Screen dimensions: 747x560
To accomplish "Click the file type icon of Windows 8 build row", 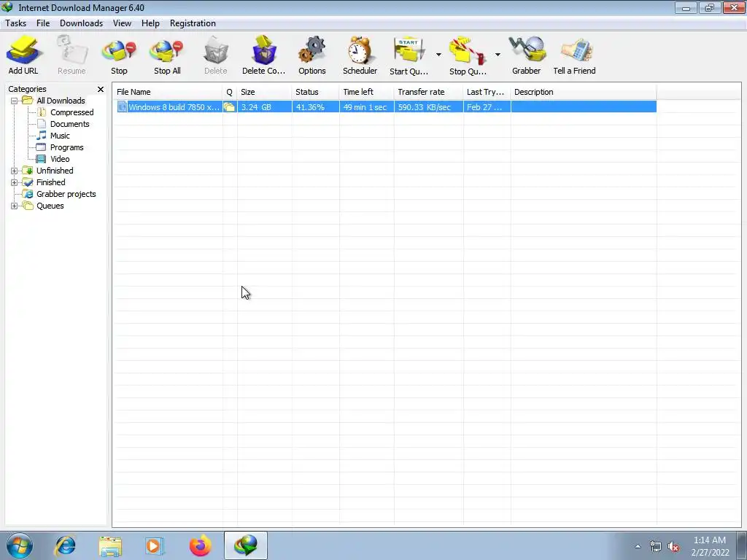I will pos(122,107).
